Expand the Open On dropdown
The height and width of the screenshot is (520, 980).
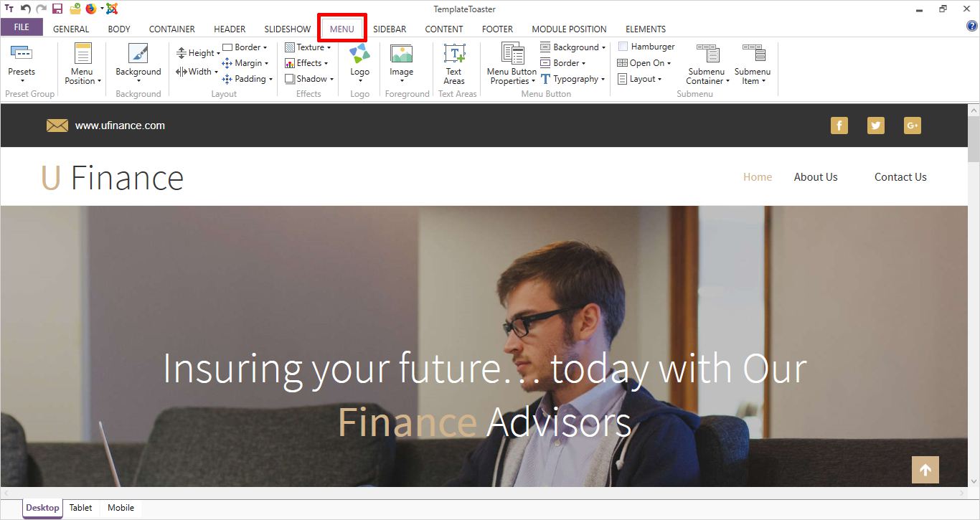click(646, 63)
